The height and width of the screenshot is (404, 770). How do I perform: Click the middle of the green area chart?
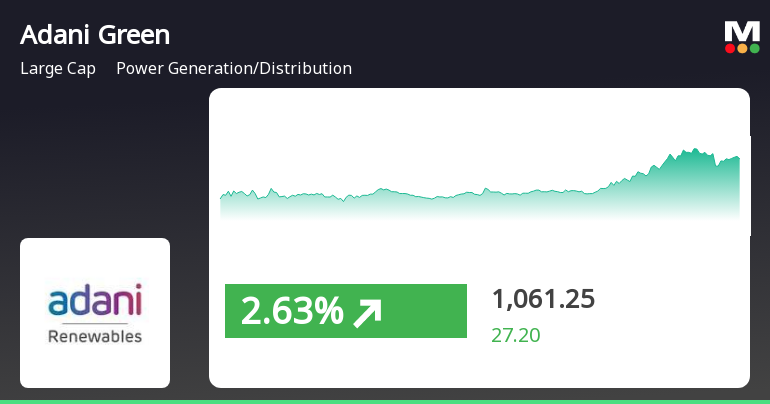(480, 204)
